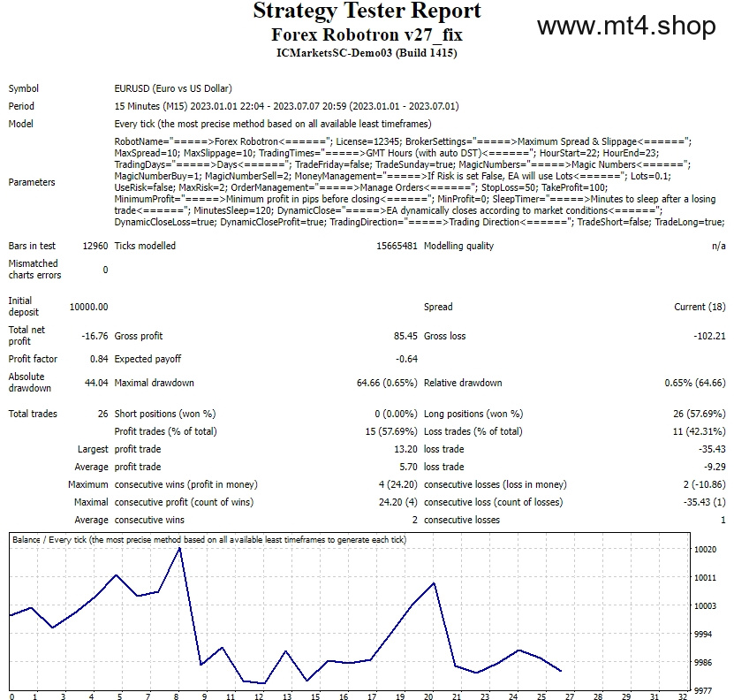Click Relative drawdown value 0.65% (64.66)
Viewport: 734px width, 700px height.
[x=695, y=383]
